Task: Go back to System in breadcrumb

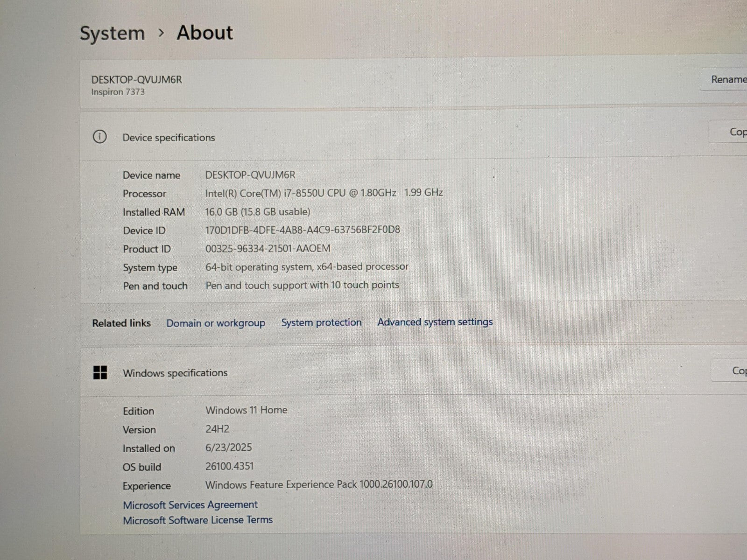Action: [112, 34]
